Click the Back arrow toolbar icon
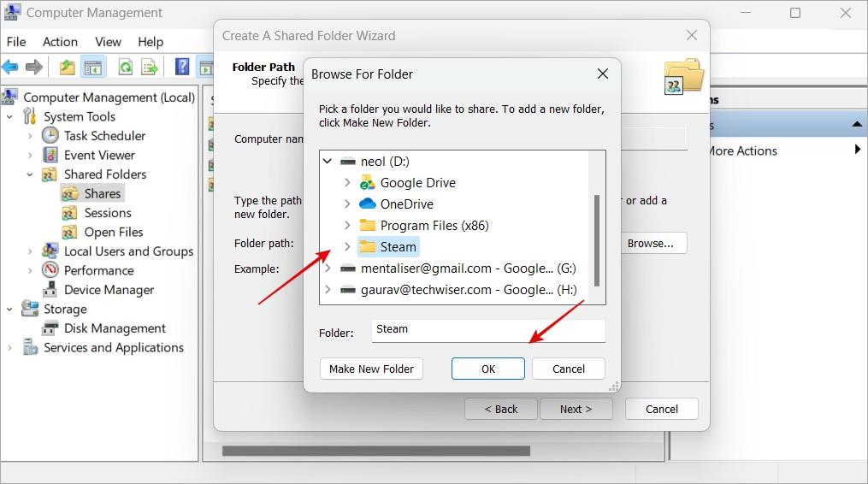The image size is (868, 484). click(10, 68)
